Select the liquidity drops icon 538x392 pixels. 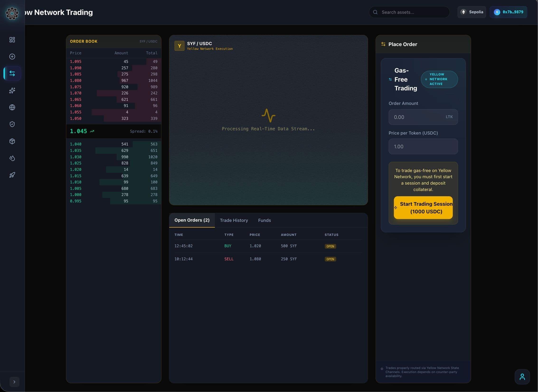[12, 158]
